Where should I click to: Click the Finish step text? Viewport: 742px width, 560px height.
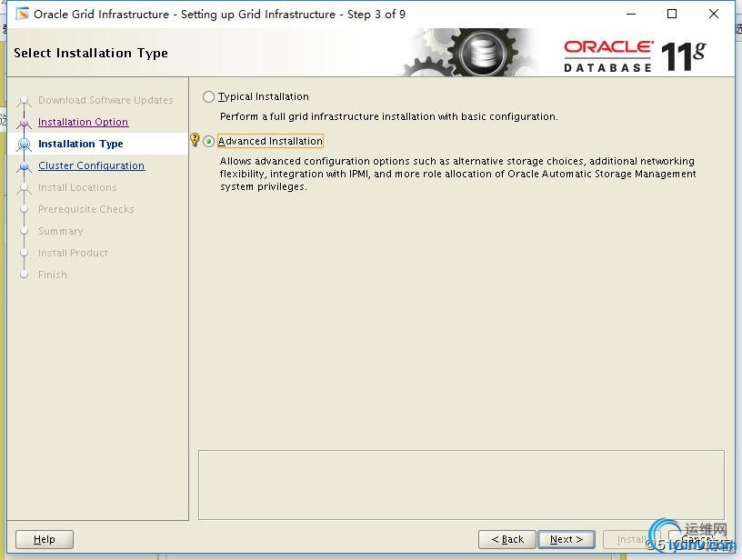pyautogui.click(x=53, y=275)
